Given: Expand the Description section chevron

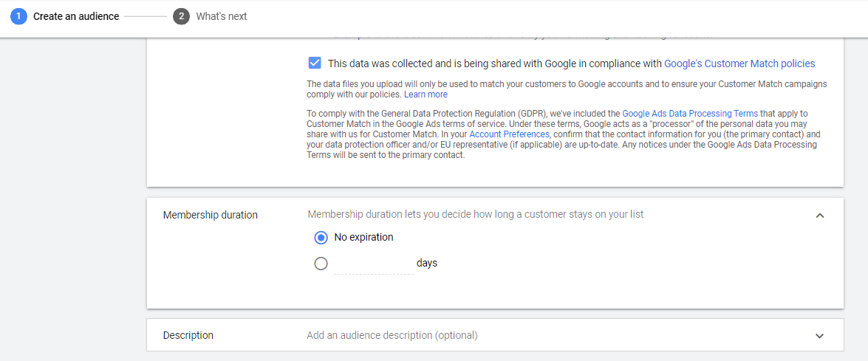Looking at the screenshot, I should click(819, 336).
